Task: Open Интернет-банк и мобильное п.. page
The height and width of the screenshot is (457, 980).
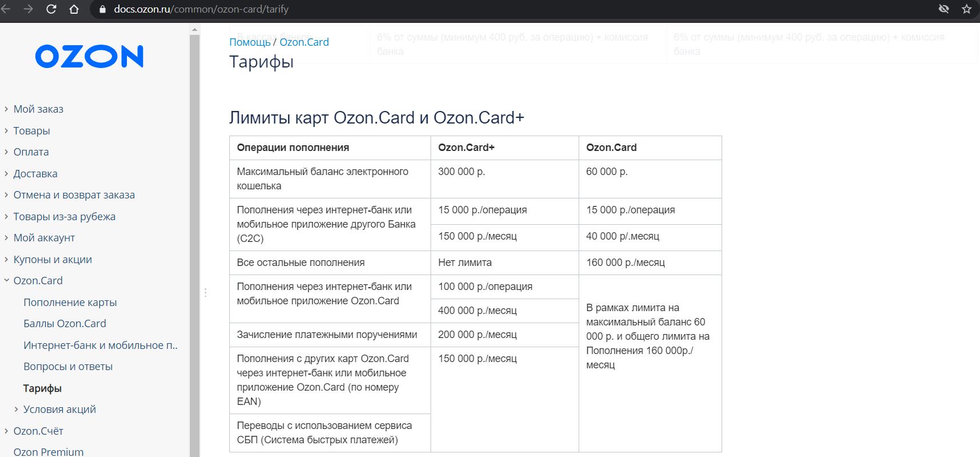Action: 101,345
